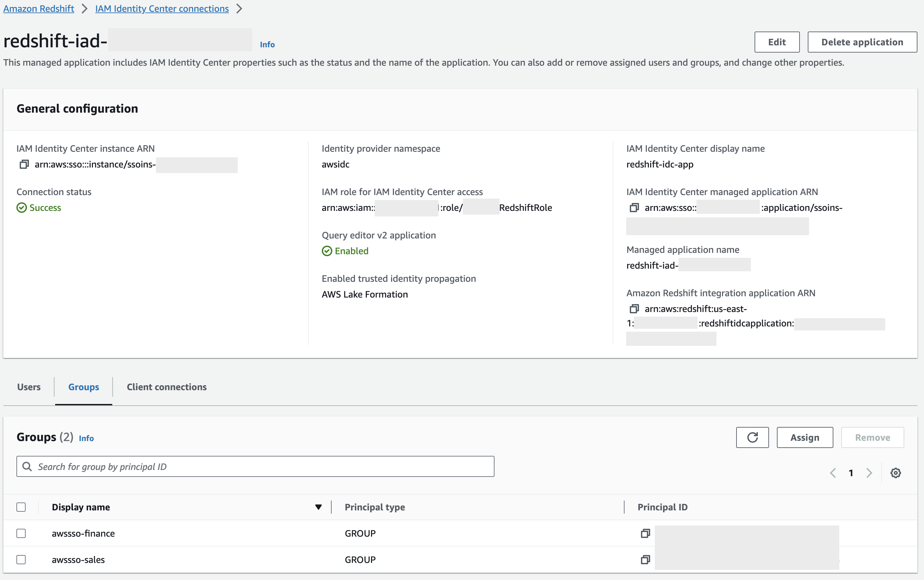Check the awssso-sales group row
Image resolution: width=924 pixels, height=580 pixels.
(x=21, y=559)
